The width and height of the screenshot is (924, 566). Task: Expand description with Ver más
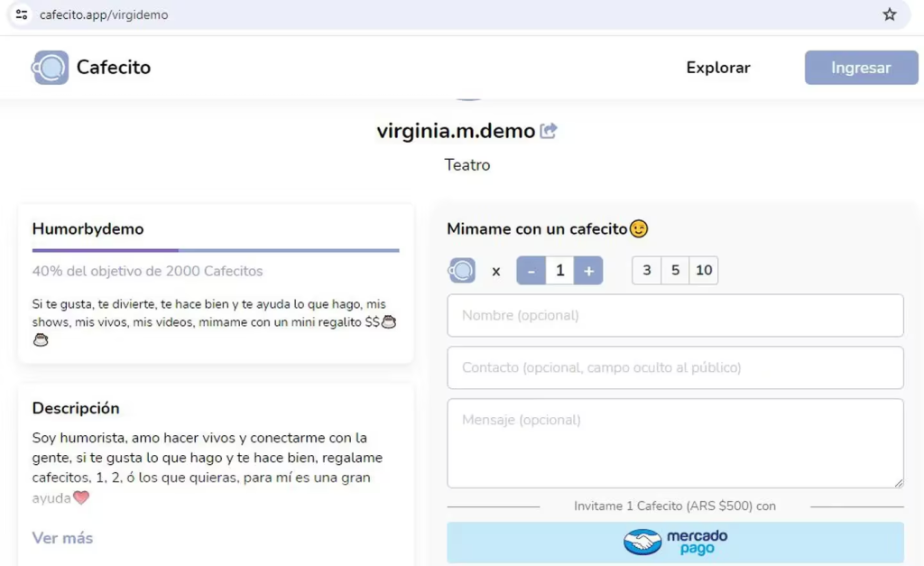pos(62,538)
